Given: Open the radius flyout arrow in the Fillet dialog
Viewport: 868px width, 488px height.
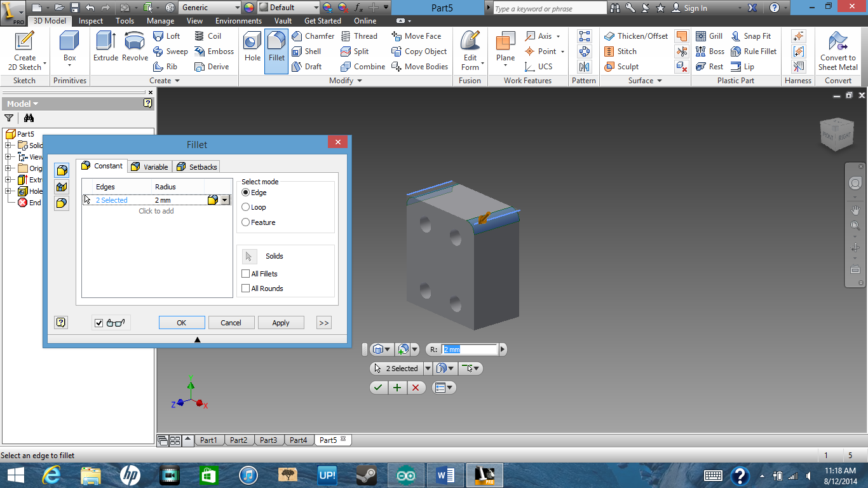Looking at the screenshot, I should 226,200.
